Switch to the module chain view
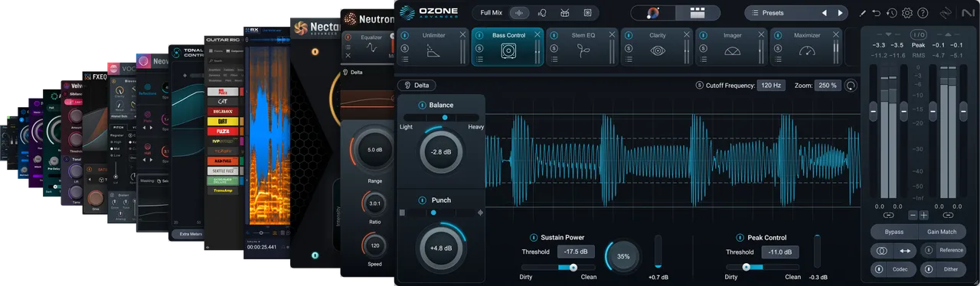Viewport: 980px width, 286px height. point(697,13)
